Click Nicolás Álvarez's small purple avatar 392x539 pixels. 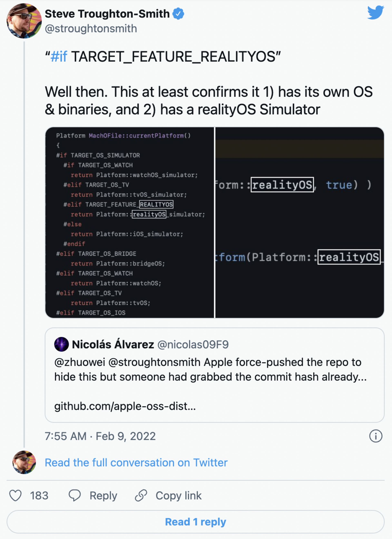[x=61, y=344]
